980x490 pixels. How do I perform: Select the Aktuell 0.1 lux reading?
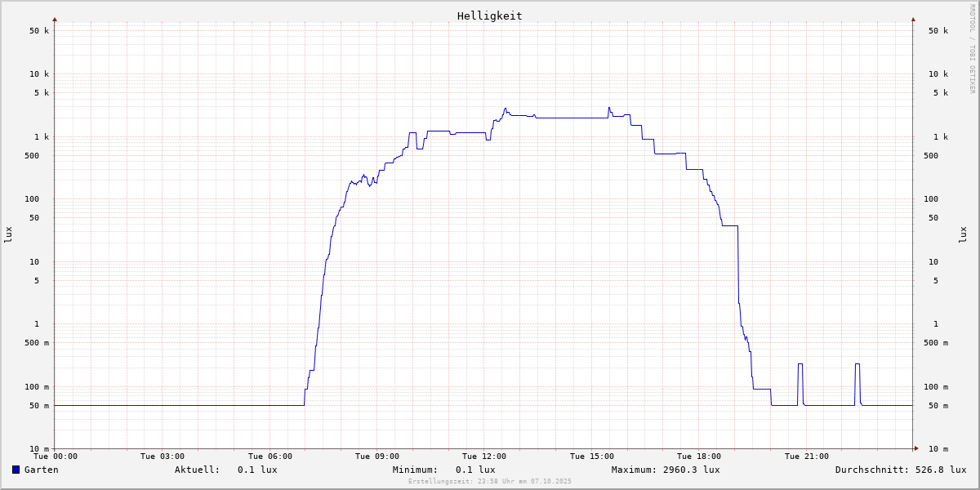226,470
